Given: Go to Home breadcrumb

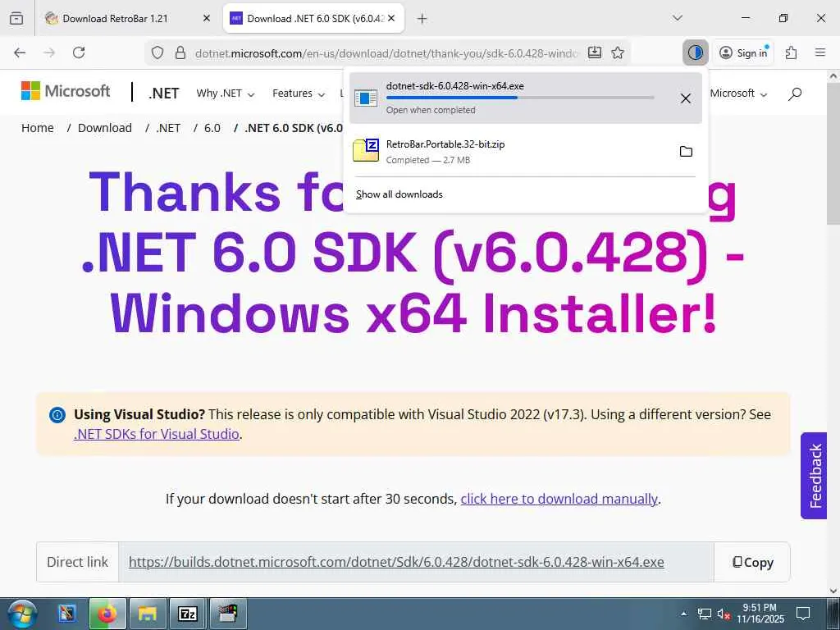Looking at the screenshot, I should coord(38,128).
